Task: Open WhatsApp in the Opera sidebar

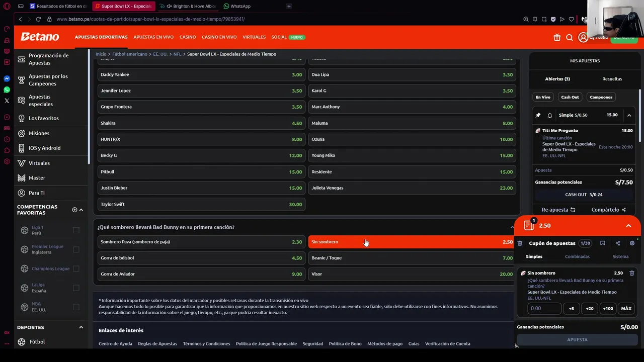Action: pyautogui.click(x=7, y=89)
